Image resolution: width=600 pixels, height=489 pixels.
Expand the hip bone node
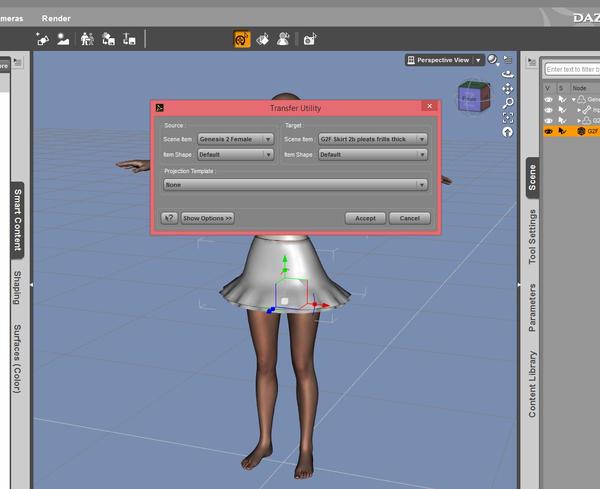579,110
